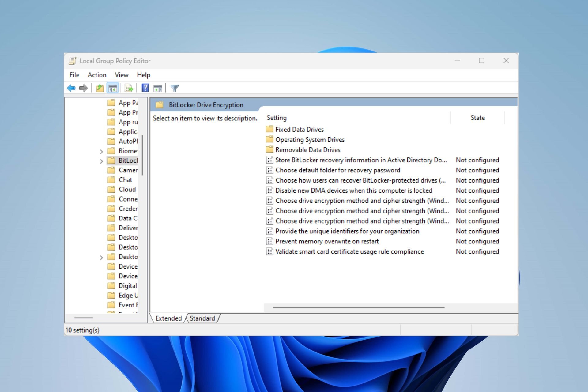Select the Conne tree item

click(128, 199)
